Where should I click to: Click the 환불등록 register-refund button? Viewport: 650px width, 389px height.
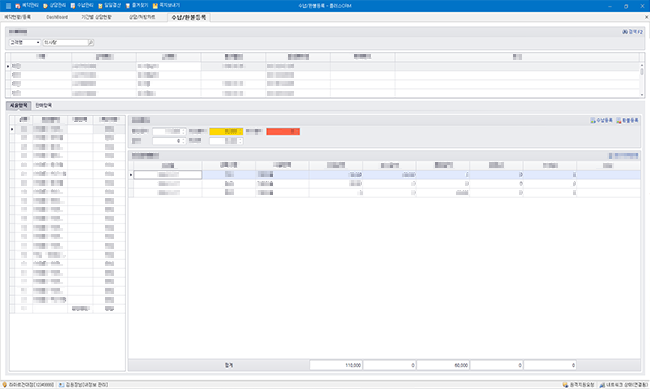coord(627,120)
